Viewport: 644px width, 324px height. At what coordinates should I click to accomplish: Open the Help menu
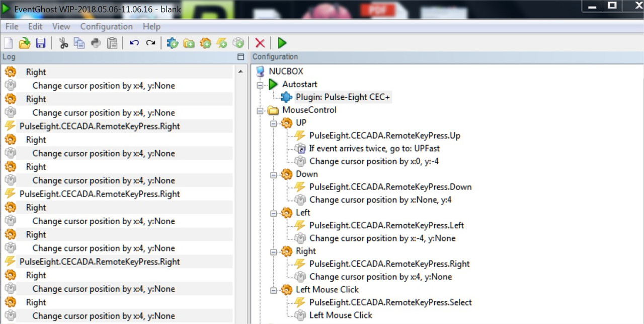[151, 26]
